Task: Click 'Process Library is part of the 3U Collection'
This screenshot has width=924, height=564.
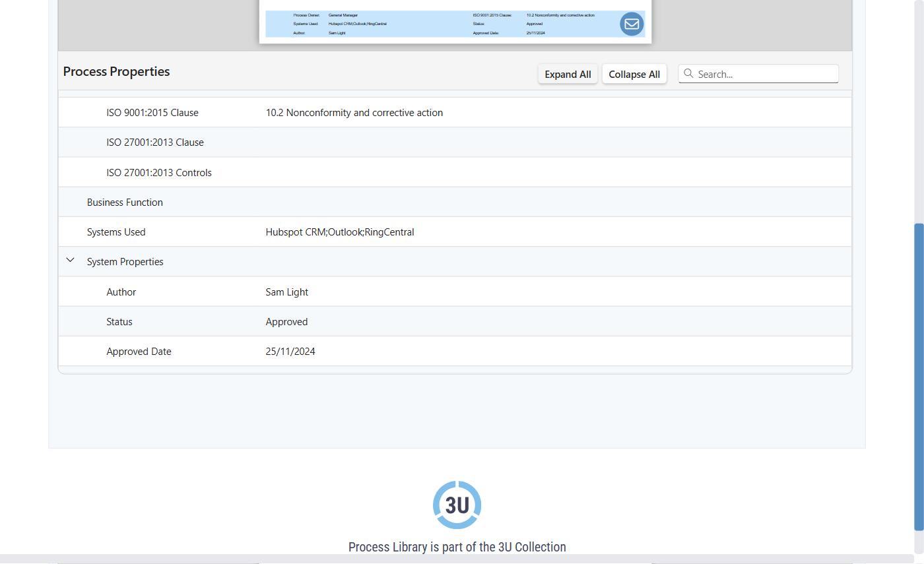Action: click(x=457, y=547)
